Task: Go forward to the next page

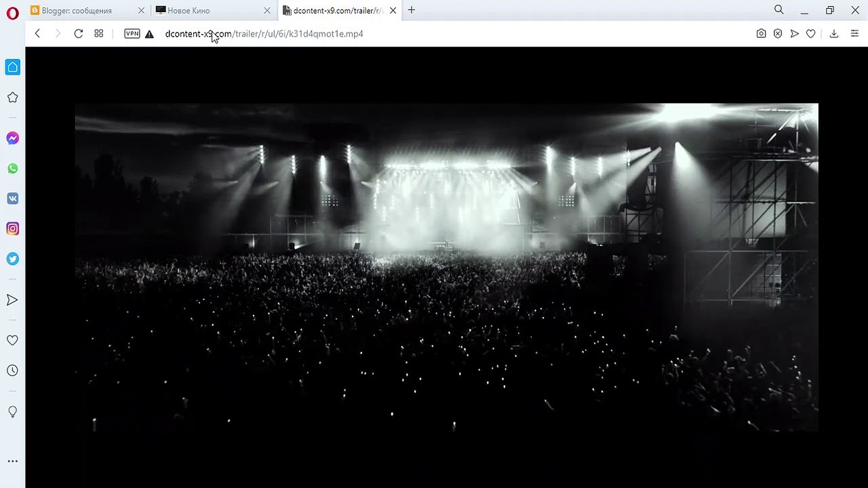Action: point(58,34)
